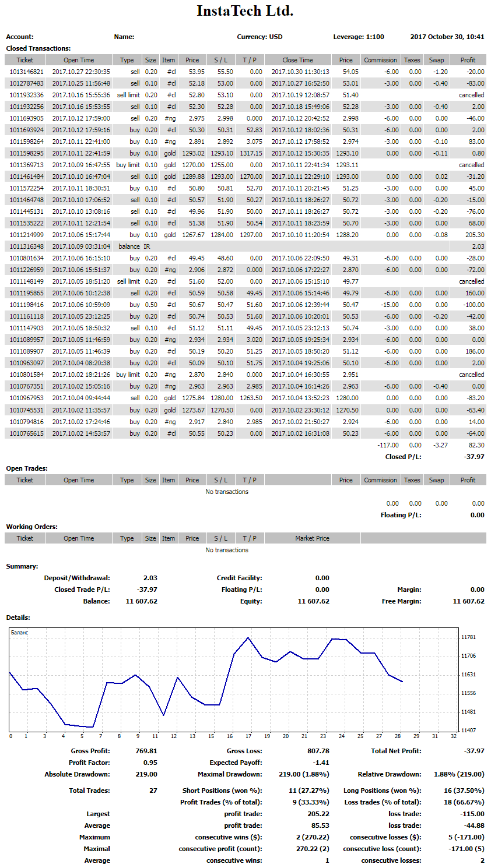
Task: Select largest profit trade 205.22
Action: coord(318,814)
